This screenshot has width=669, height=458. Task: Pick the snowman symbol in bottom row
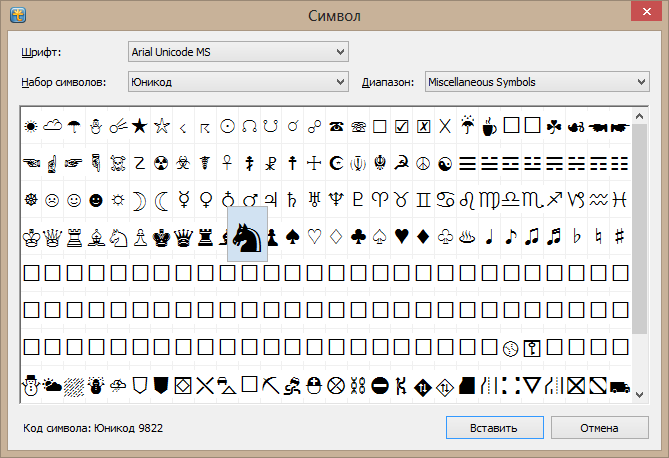pyautogui.click(x=31, y=385)
